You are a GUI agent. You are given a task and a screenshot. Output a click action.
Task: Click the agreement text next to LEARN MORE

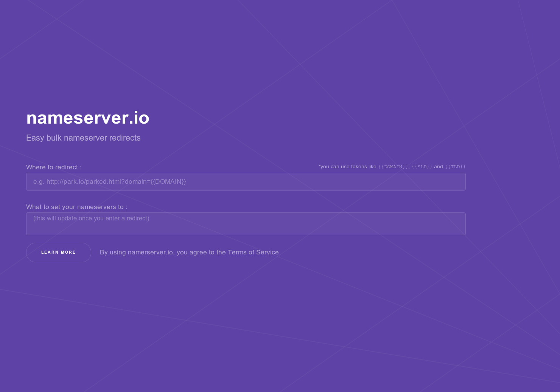pos(163,252)
